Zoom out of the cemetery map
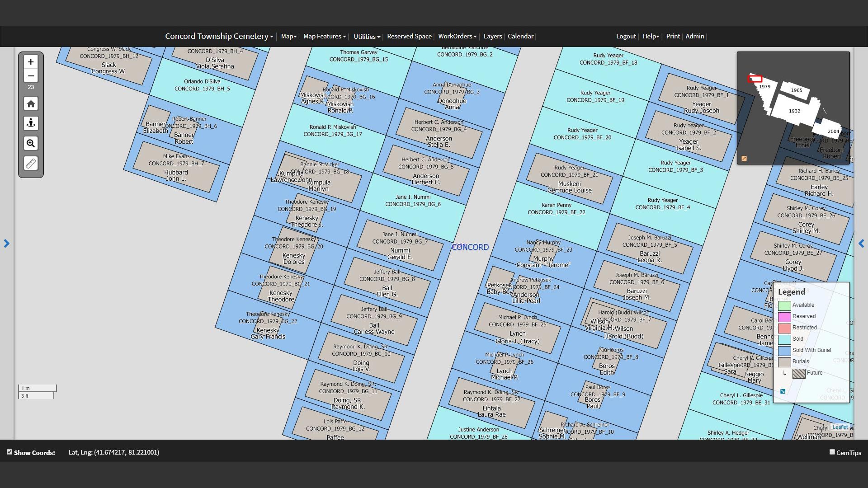Screen dimensions: 868x488 [31, 76]
